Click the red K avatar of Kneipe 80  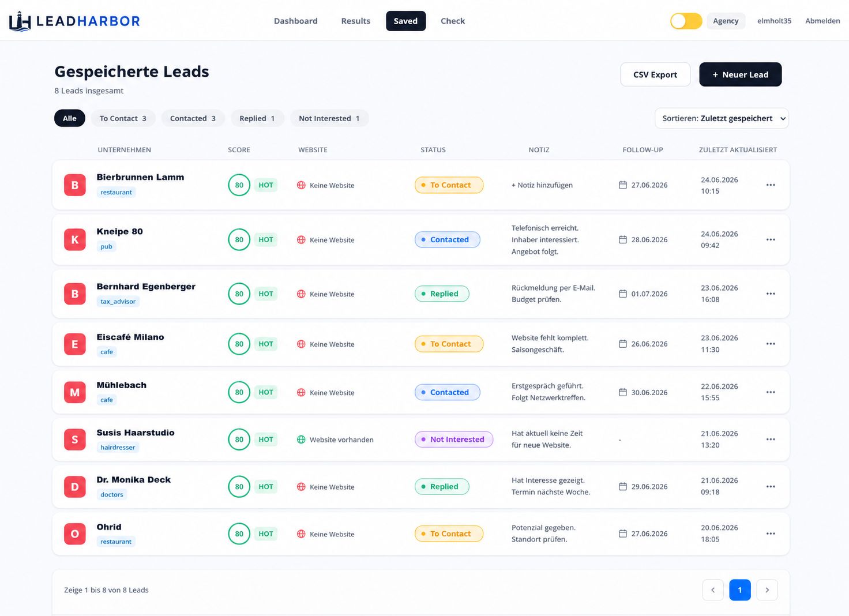coord(75,239)
